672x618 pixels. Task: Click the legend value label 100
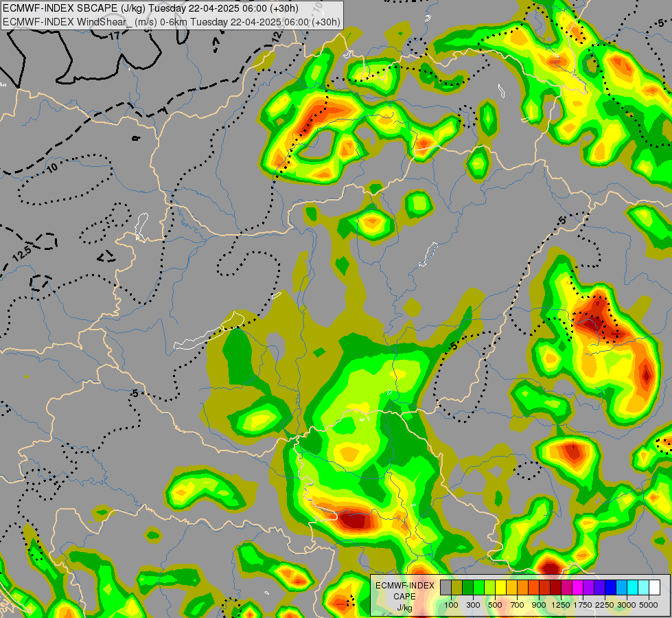click(451, 605)
